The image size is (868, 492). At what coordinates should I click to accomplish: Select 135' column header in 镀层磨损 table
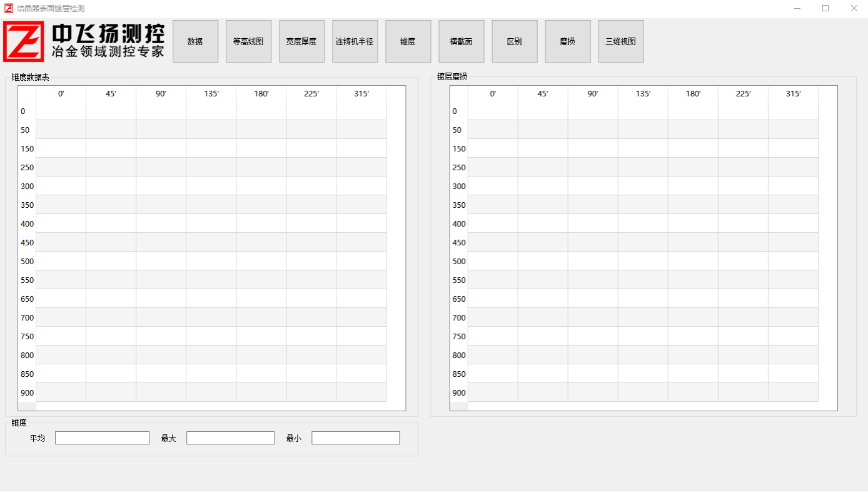click(x=643, y=94)
